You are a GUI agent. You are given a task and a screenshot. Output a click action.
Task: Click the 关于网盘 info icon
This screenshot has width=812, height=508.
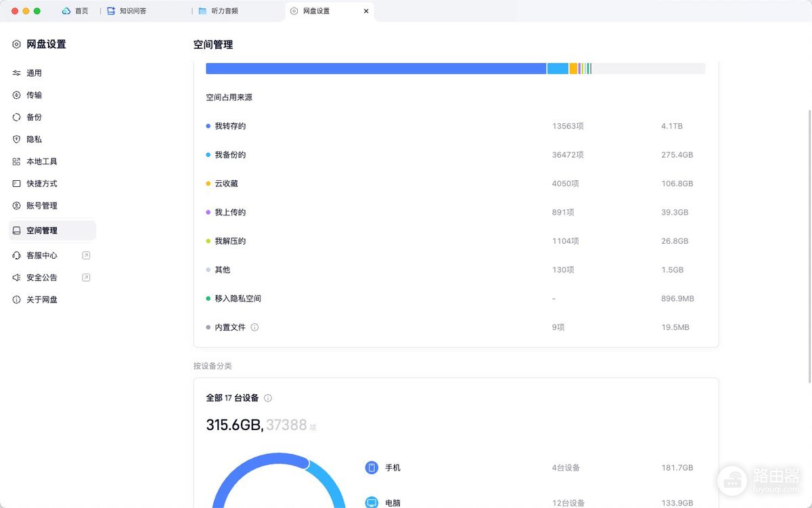[16, 300]
